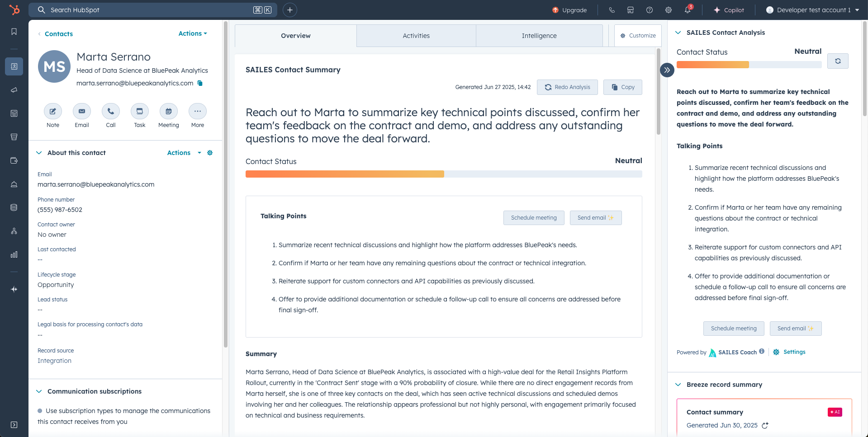Screen dimensions: 868x437
Task: Open gear settings for About this contact
Action: [x=210, y=153]
